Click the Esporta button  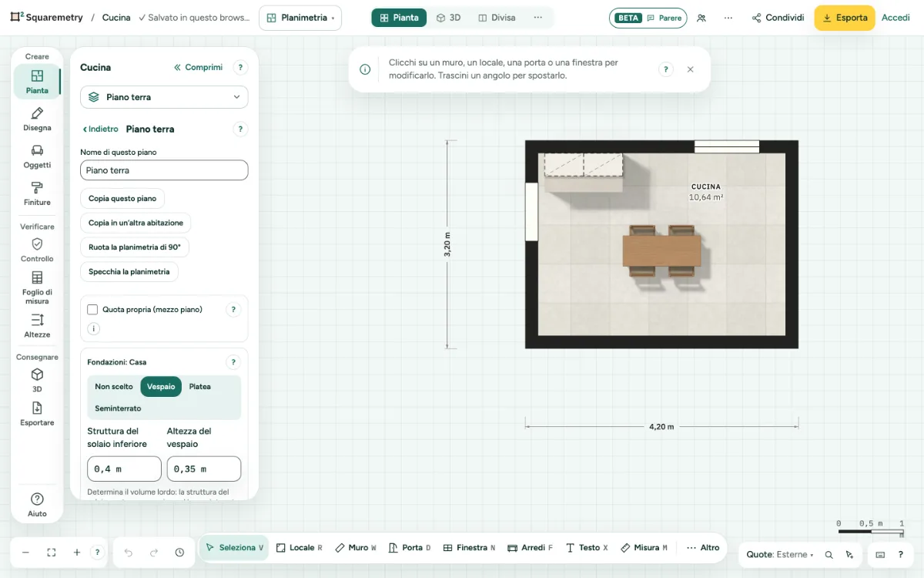click(x=845, y=18)
